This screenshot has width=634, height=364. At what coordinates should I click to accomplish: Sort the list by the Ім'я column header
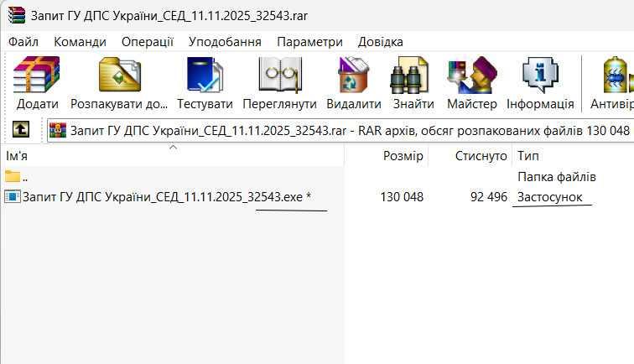(172, 156)
